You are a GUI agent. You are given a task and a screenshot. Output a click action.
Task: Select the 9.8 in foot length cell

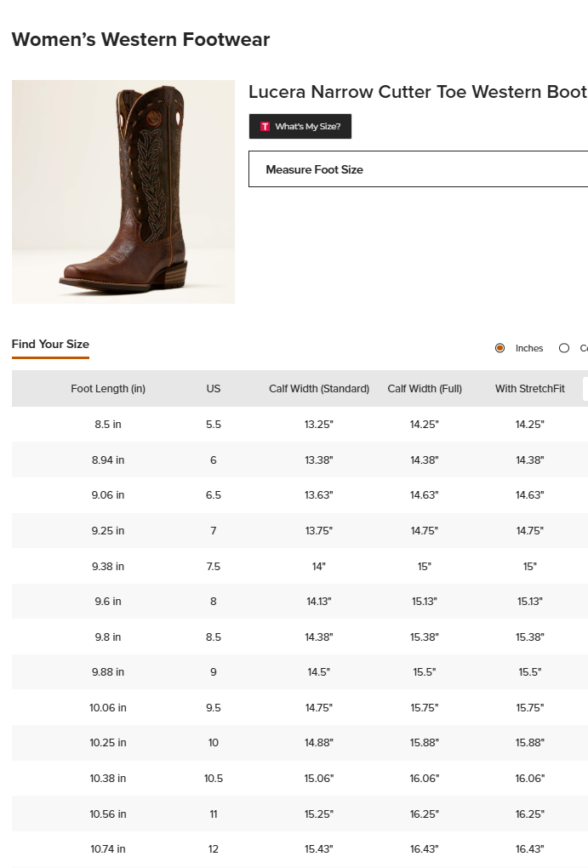click(108, 637)
